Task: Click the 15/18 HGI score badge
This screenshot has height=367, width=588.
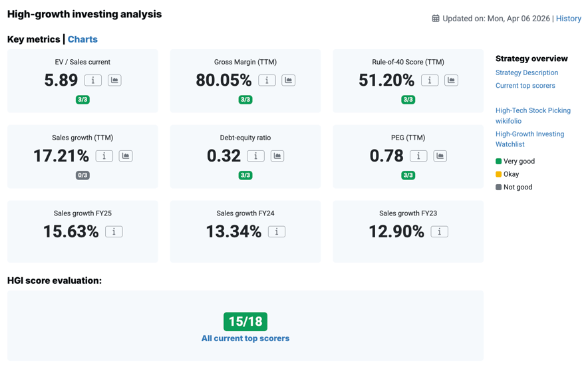Action: [x=245, y=322]
